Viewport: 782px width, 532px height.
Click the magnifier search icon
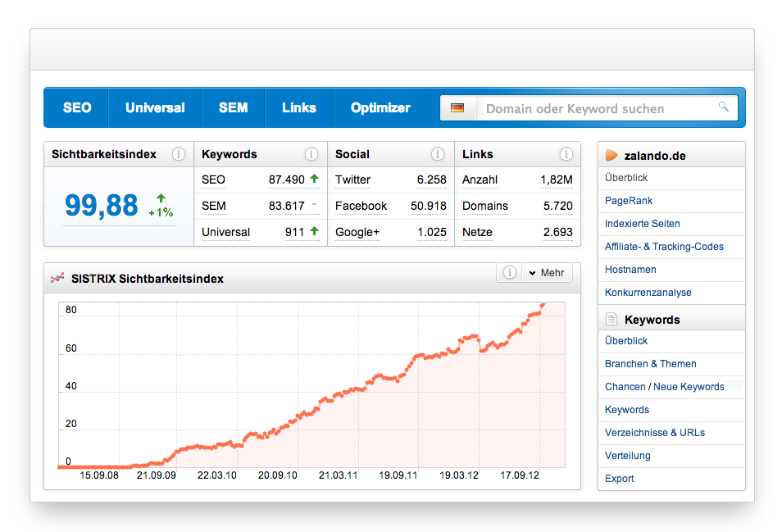(723, 107)
